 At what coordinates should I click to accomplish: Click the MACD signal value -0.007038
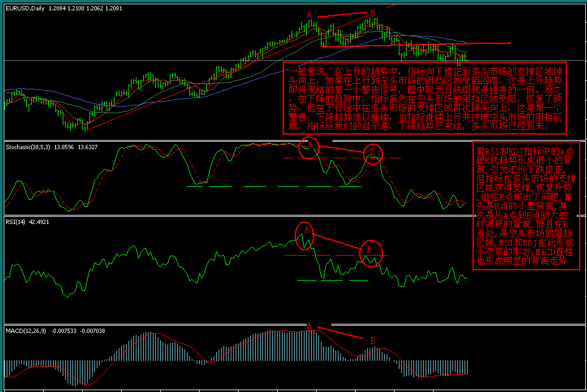[x=93, y=331]
